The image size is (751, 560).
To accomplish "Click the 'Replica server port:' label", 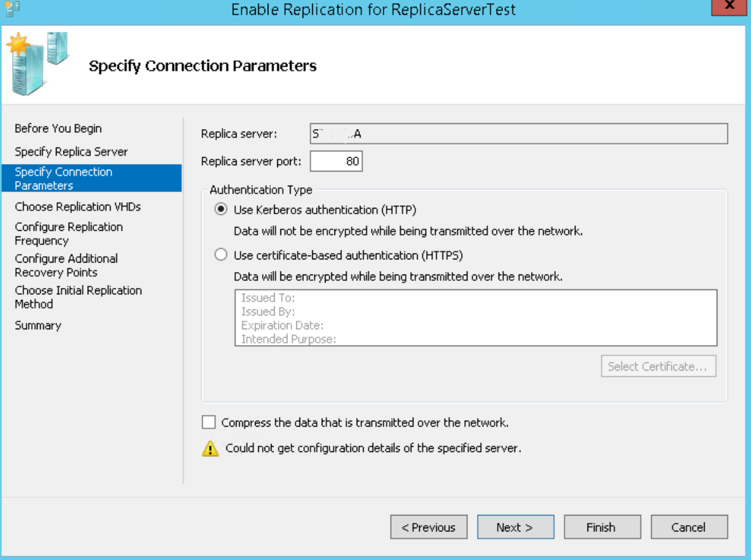I will coord(251,161).
